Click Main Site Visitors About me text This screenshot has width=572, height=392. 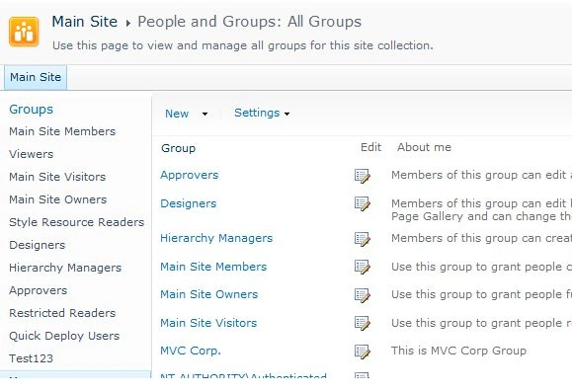(481, 323)
